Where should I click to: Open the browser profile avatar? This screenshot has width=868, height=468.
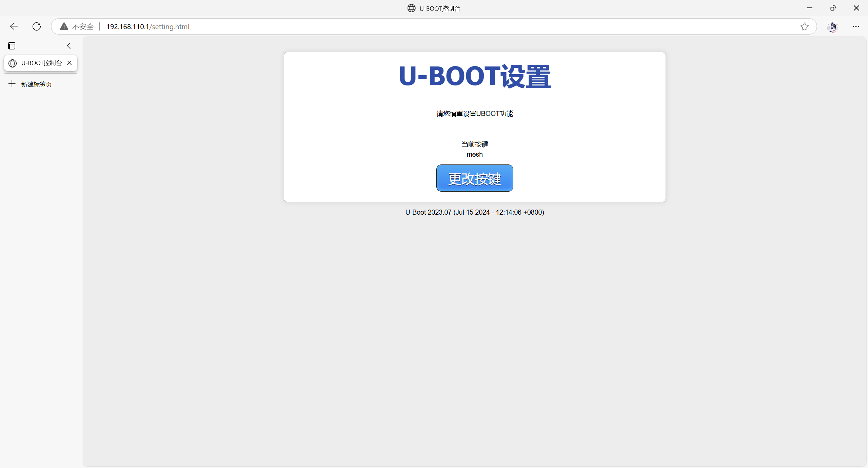pos(833,27)
